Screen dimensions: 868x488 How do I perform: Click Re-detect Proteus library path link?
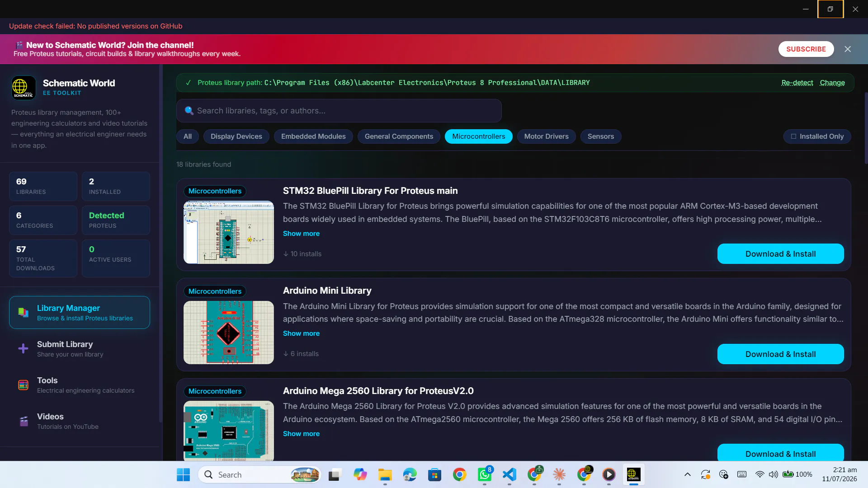(x=797, y=83)
